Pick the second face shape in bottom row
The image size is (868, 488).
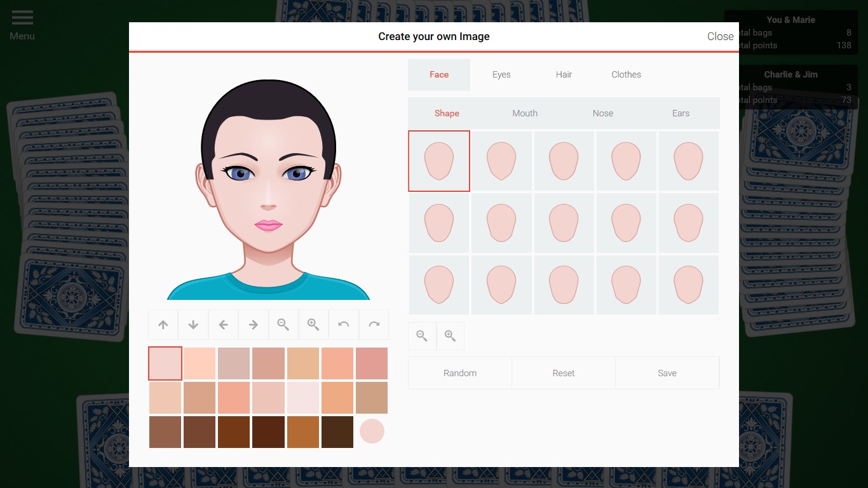(x=501, y=285)
